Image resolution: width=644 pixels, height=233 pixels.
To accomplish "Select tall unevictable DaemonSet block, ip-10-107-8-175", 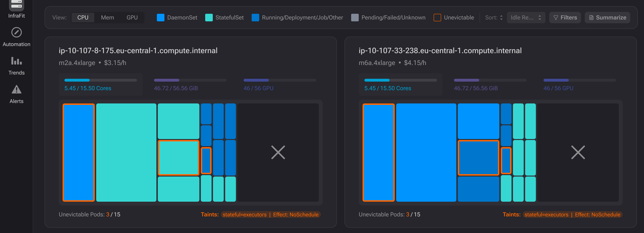I will coord(78,152).
